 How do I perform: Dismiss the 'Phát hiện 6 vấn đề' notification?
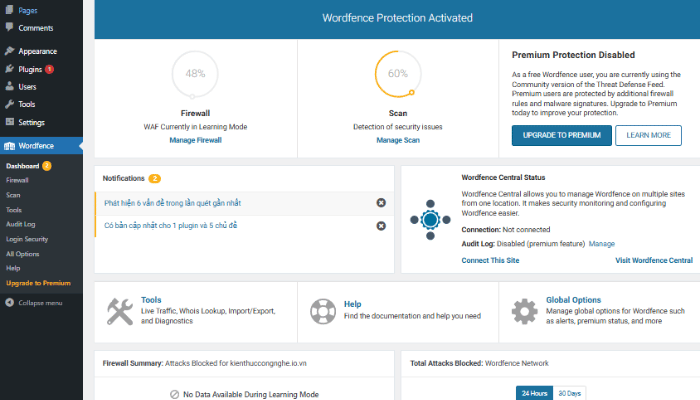pyautogui.click(x=381, y=203)
